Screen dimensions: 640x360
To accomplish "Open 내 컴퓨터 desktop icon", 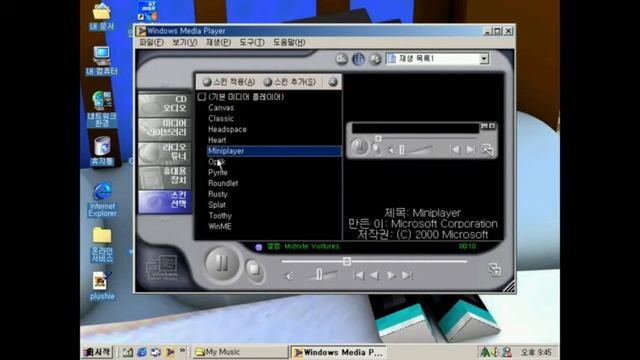I will click(x=102, y=61).
